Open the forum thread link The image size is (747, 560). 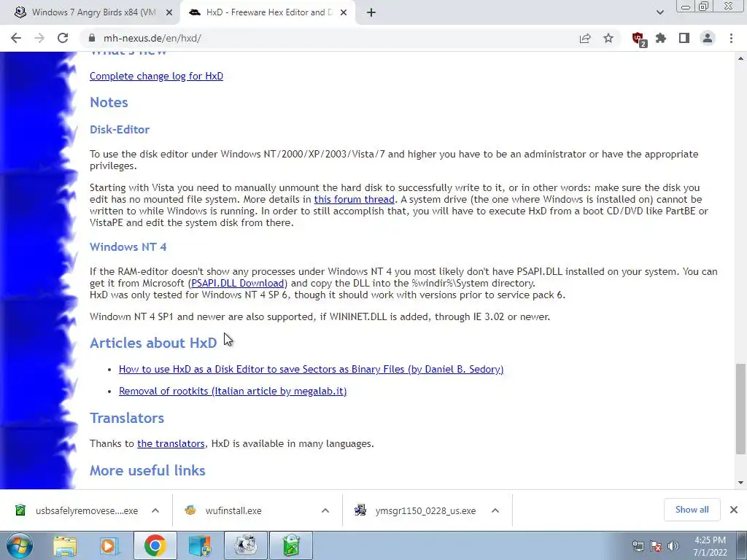click(354, 199)
